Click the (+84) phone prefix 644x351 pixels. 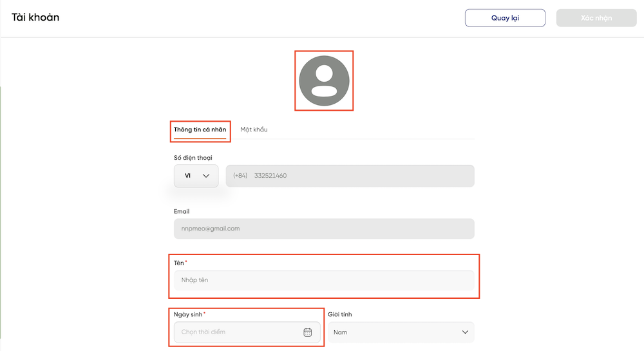coord(240,176)
